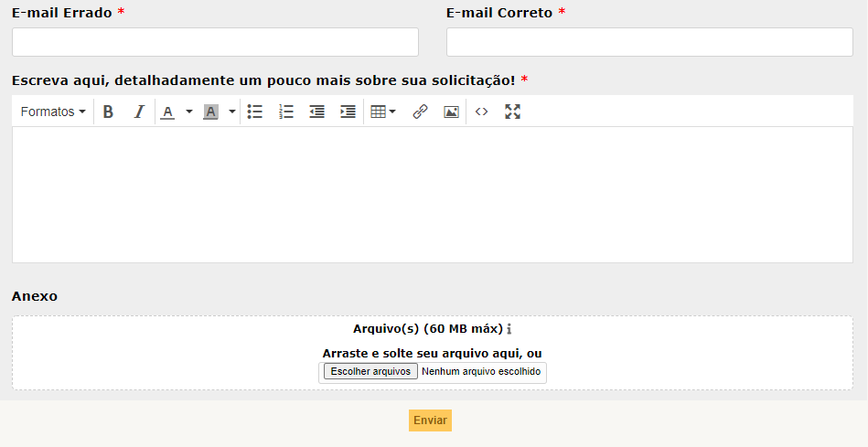Click into the E-mail Correto field
Image resolution: width=868 pixels, height=447 pixels.
649,42
